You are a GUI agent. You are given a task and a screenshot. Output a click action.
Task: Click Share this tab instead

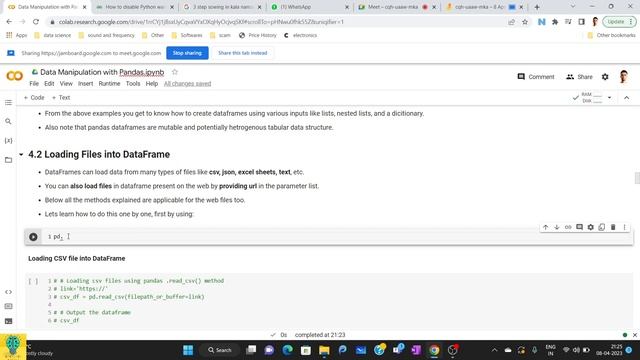tap(242, 53)
